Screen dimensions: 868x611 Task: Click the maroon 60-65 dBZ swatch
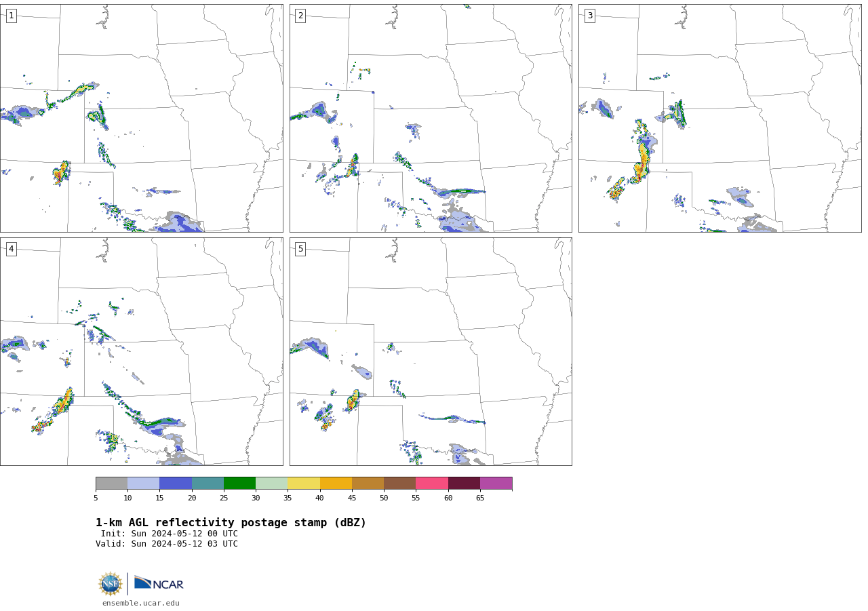tap(464, 484)
